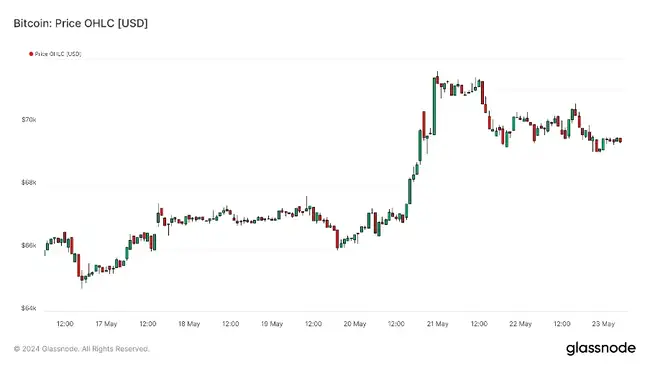The image size is (650, 365).
Task: Select the 20 May date label
Action: [355, 324]
